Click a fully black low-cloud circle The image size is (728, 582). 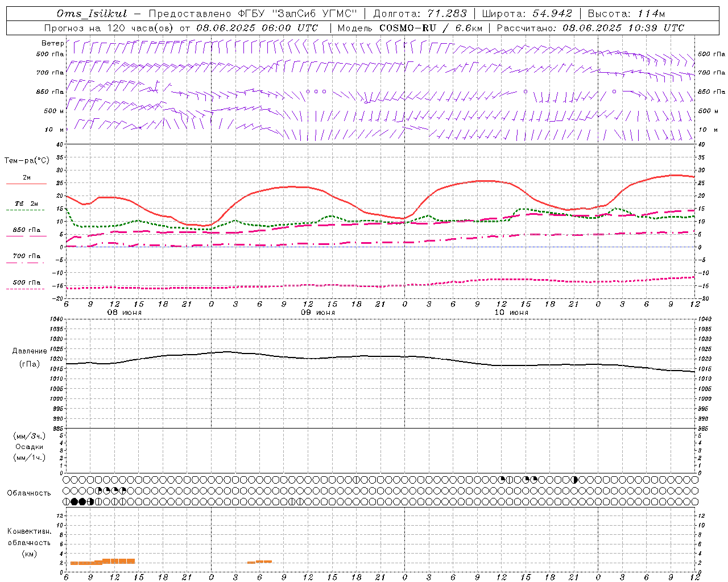[x=75, y=501]
